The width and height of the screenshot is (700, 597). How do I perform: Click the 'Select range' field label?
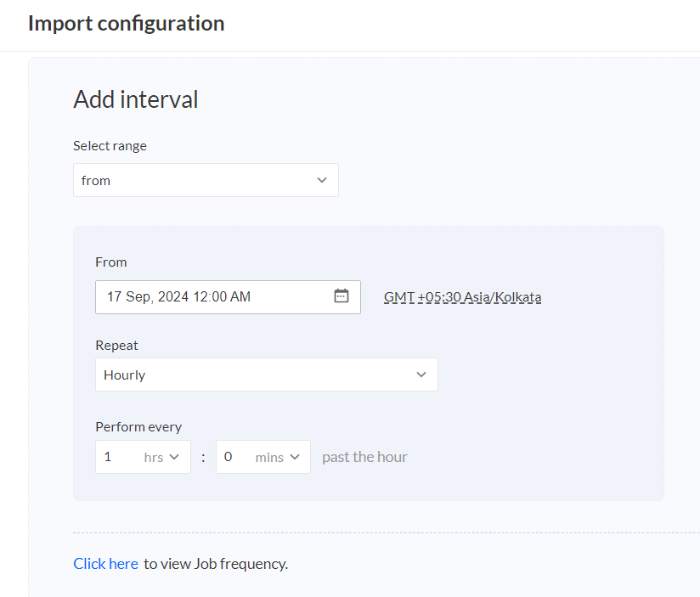click(110, 146)
